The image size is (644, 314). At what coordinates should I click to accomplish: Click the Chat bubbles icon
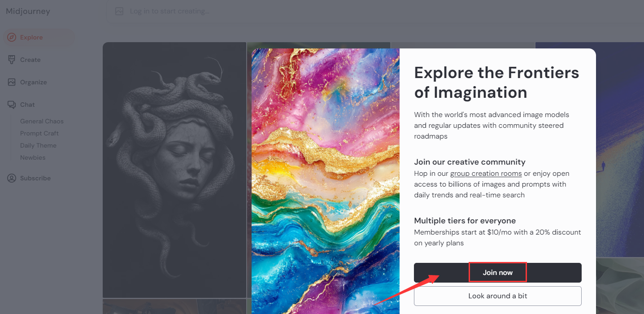(x=12, y=105)
